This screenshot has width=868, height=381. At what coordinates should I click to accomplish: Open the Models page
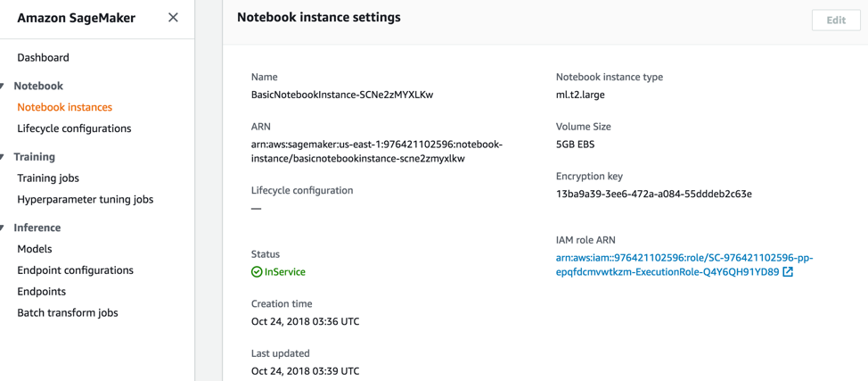tap(35, 249)
